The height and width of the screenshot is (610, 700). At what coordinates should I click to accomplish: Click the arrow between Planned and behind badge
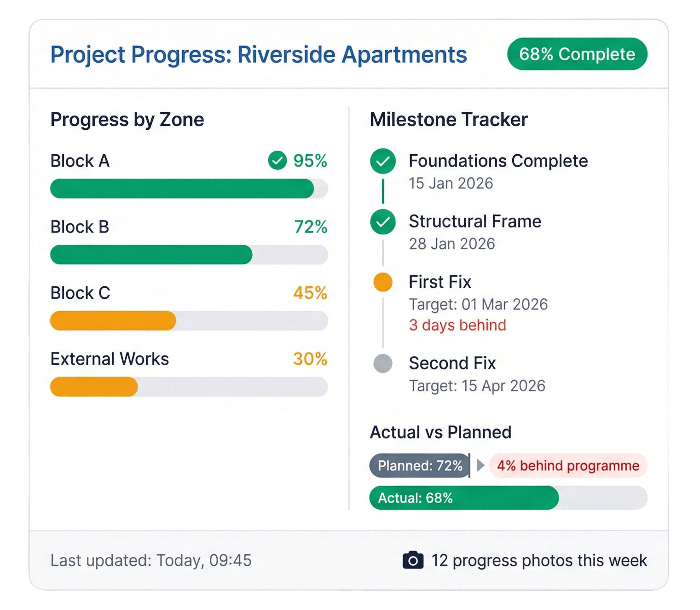[480, 466]
